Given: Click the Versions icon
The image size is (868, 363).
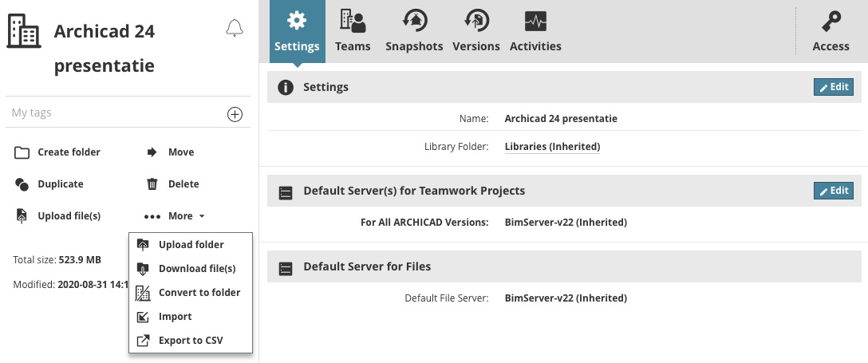Looking at the screenshot, I should pyautogui.click(x=476, y=21).
